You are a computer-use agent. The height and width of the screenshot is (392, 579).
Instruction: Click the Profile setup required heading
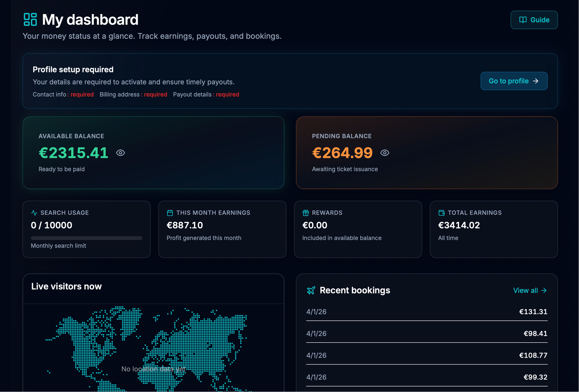click(73, 69)
